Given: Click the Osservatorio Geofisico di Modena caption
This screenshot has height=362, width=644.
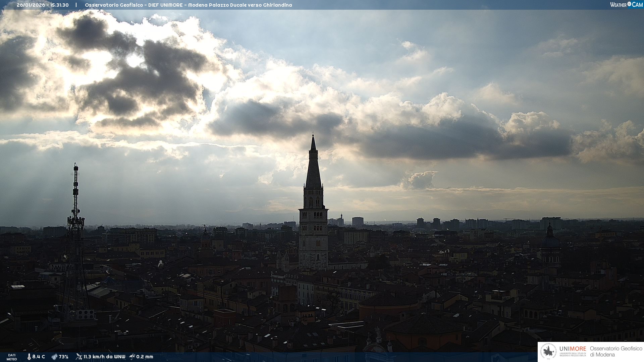Looking at the screenshot, I should click(x=616, y=352).
